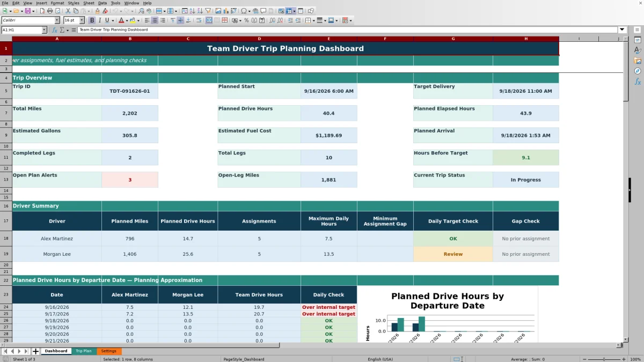The height and width of the screenshot is (362, 644).
Task: Click the Undo arrow icon
Action: pos(115,11)
